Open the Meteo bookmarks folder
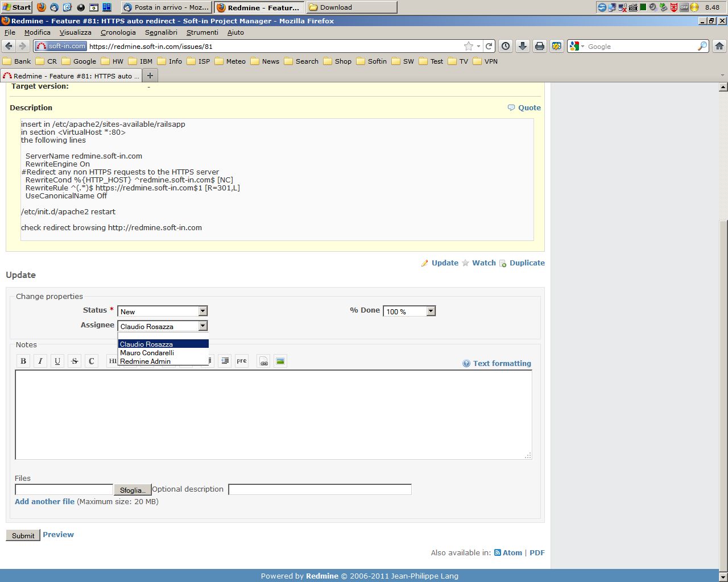This screenshot has height=582, width=728. tap(230, 61)
